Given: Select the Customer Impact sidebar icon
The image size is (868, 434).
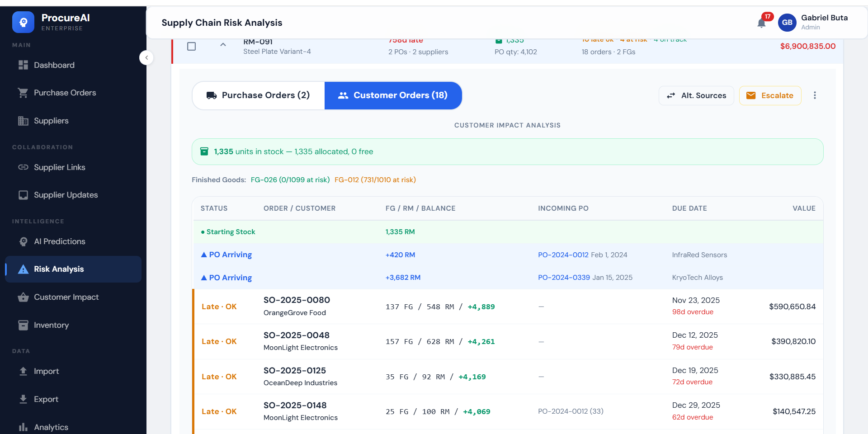Looking at the screenshot, I should coord(23,297).
